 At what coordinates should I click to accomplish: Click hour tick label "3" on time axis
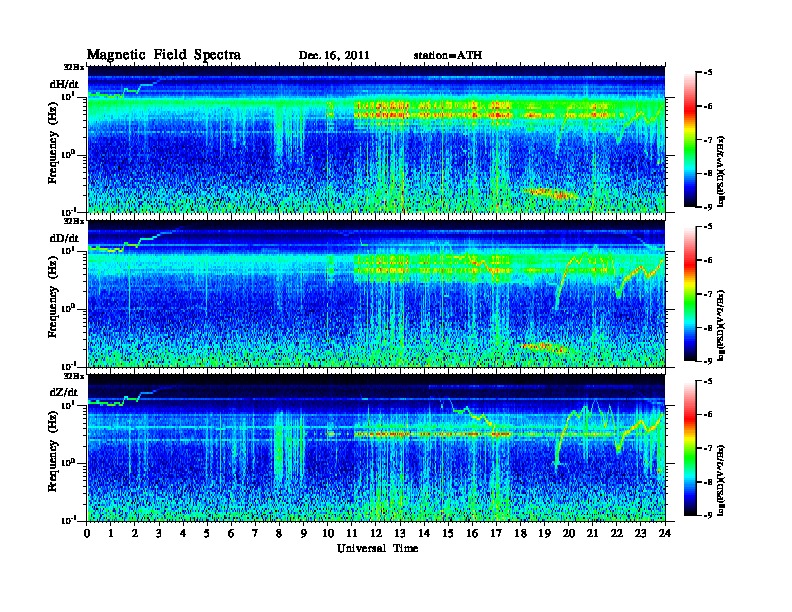[x=159, y=533]
